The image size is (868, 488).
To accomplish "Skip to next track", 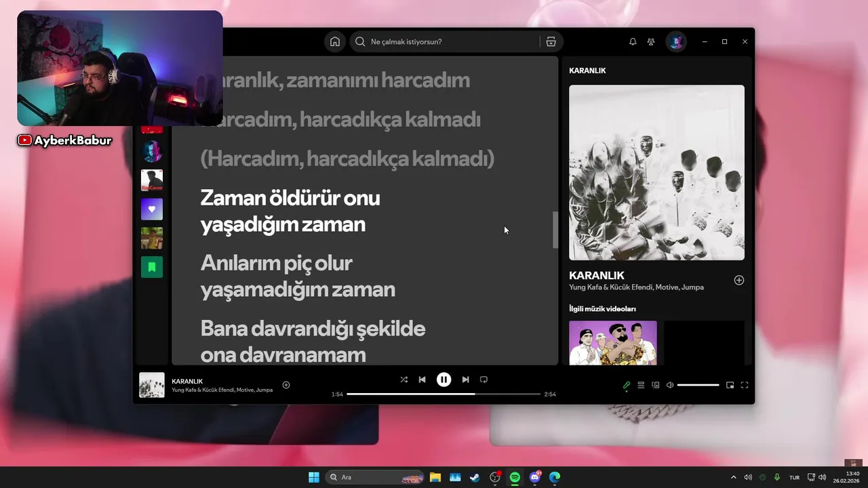I will 465,380.
